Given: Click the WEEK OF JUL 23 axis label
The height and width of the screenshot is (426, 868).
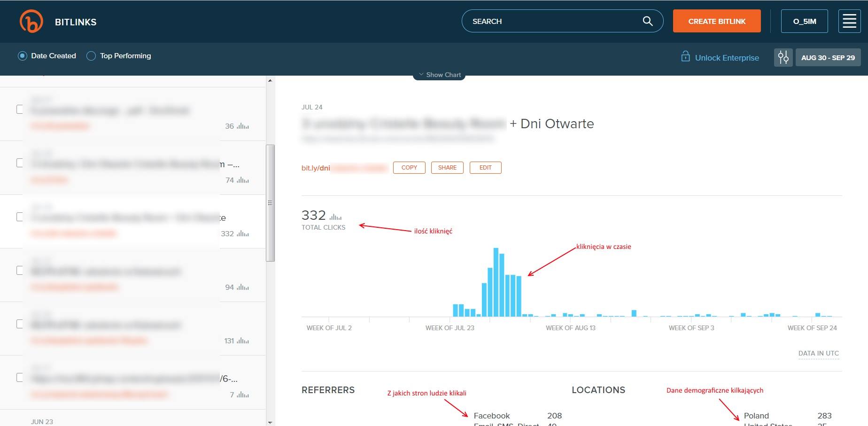Looking at the screenshot, I should 450,328.
